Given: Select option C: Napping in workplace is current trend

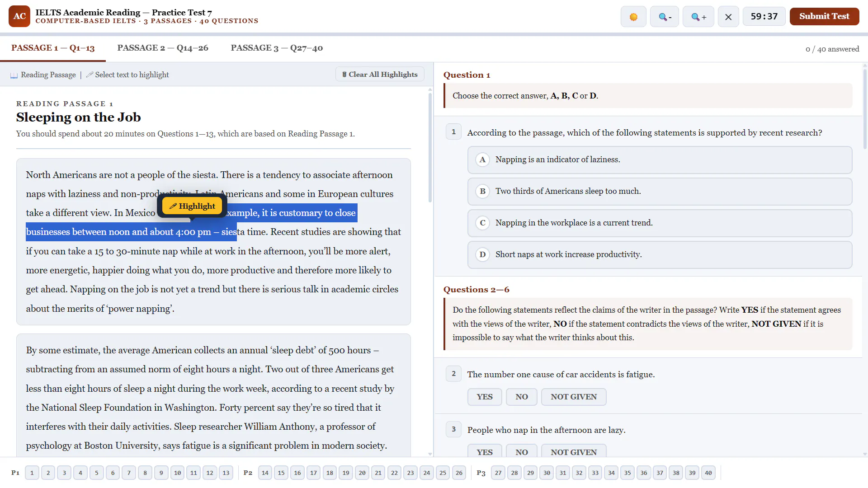Looking at the screenshot, I should click(660, 223).
